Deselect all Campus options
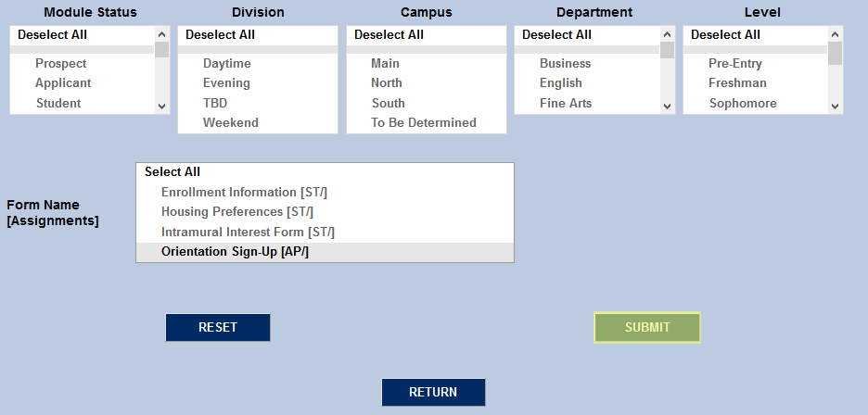 [x=389, y=35]
